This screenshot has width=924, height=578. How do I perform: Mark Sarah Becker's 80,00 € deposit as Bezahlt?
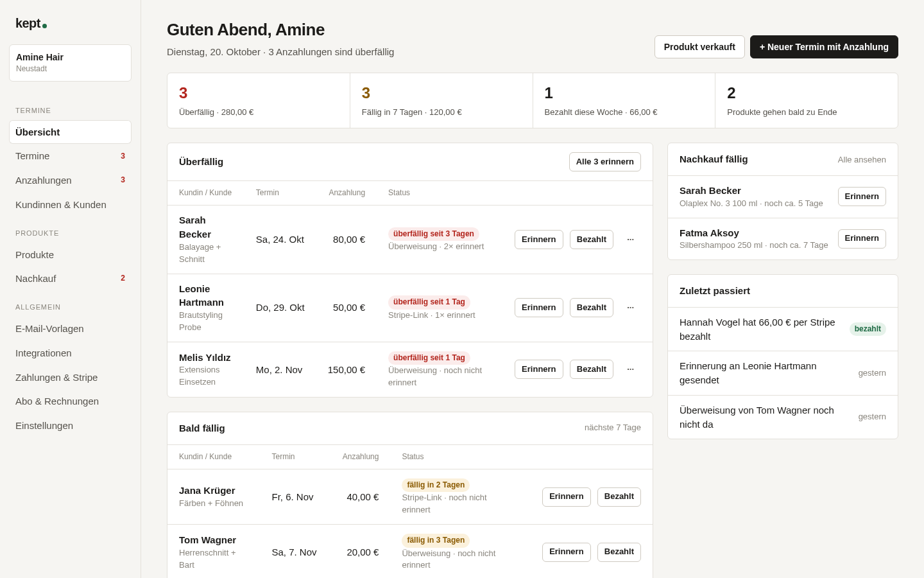click(592, 240)
